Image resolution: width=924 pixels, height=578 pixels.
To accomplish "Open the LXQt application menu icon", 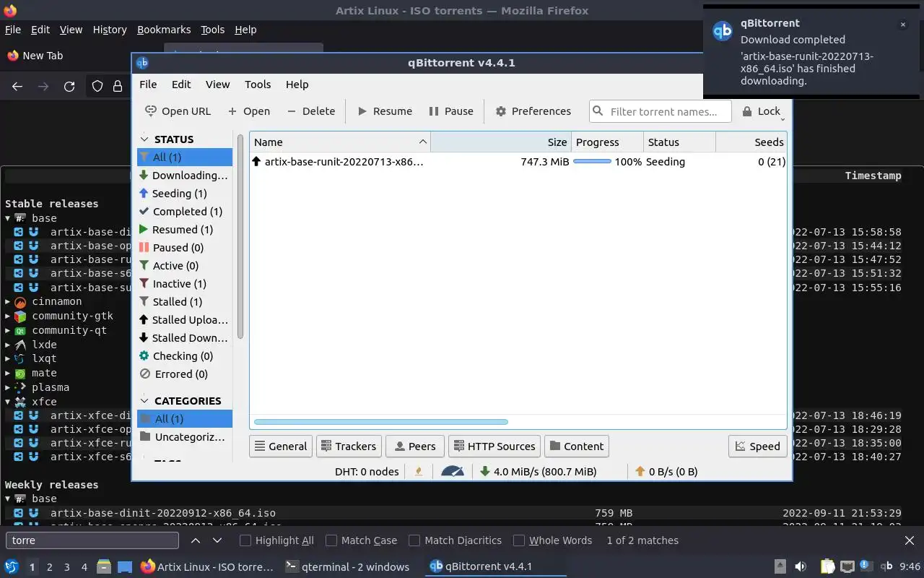I will [x=12, y=566].
